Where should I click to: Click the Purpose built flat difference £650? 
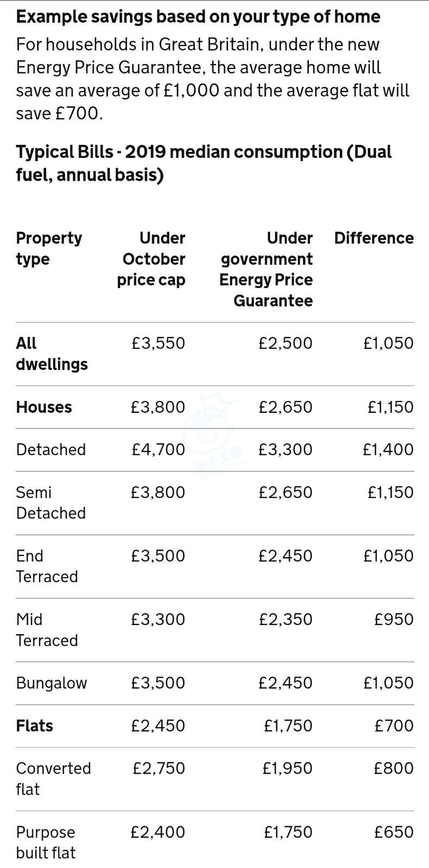(x=394, y=832)
